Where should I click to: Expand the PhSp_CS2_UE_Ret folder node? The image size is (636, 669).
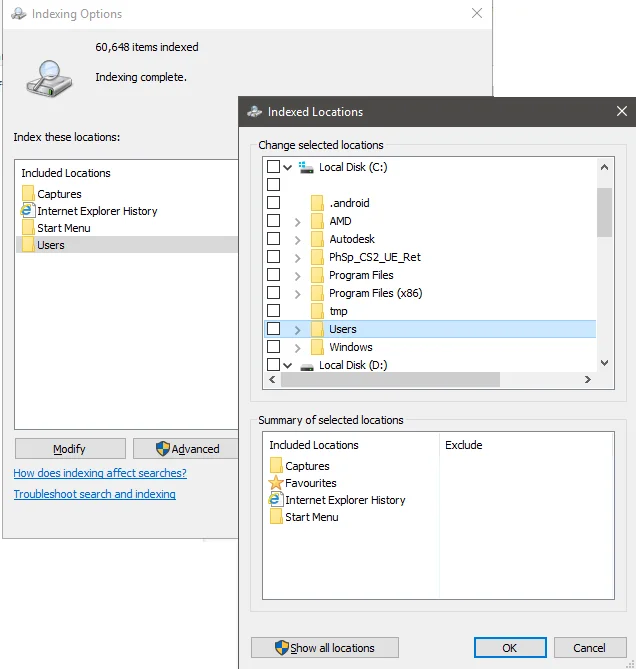[x=297, y=258]
